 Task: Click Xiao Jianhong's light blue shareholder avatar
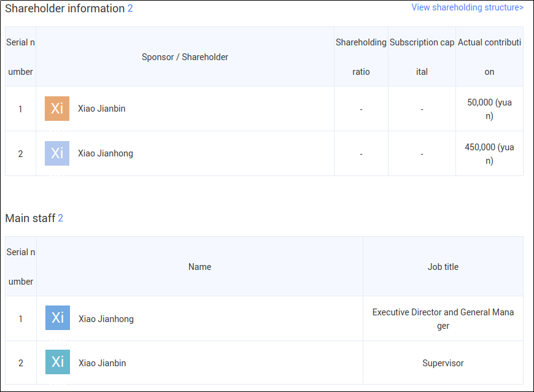[57, 153]
